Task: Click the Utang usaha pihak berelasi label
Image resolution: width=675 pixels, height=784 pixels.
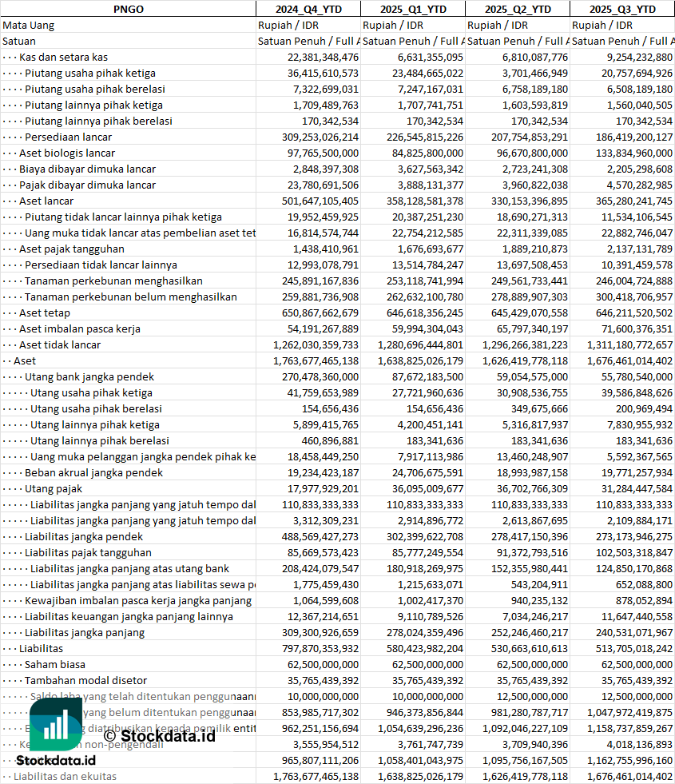Action: tap(97, 408)
